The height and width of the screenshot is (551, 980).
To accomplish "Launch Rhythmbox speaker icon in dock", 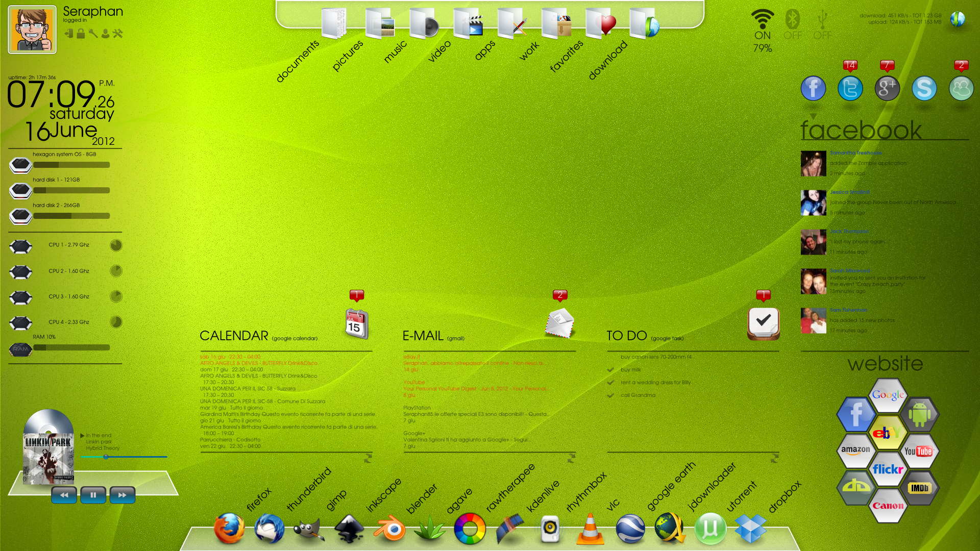I will 550,529.
